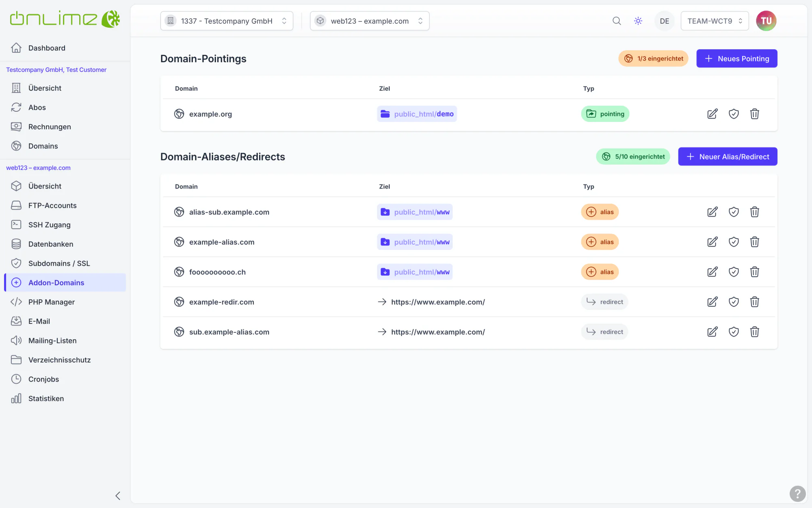The width and height of the screenshot is (812, 508).
Task: Click the Domain-Aliases/Redirects heading
Action: point(223,157)
